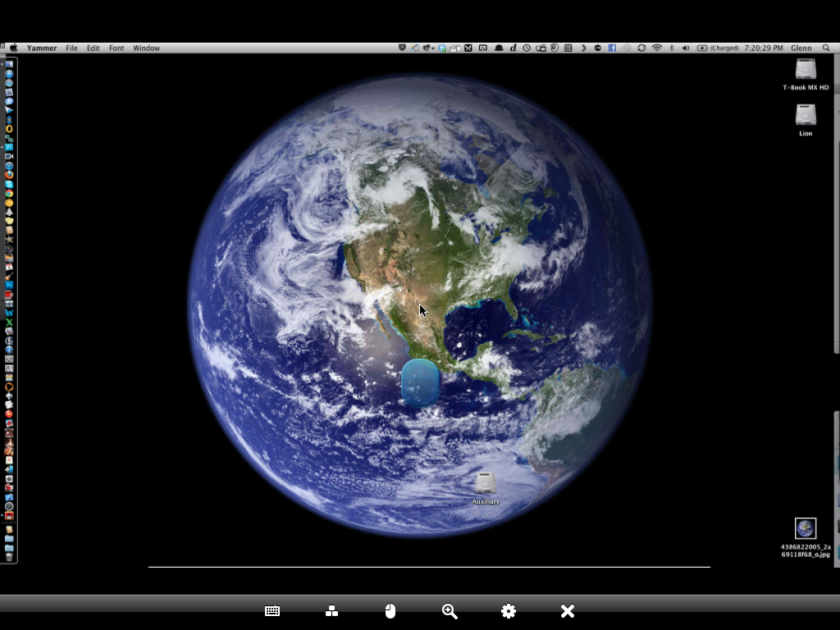Open the Window menu
The image size is (840, 630).
click(x=147, y=48)
